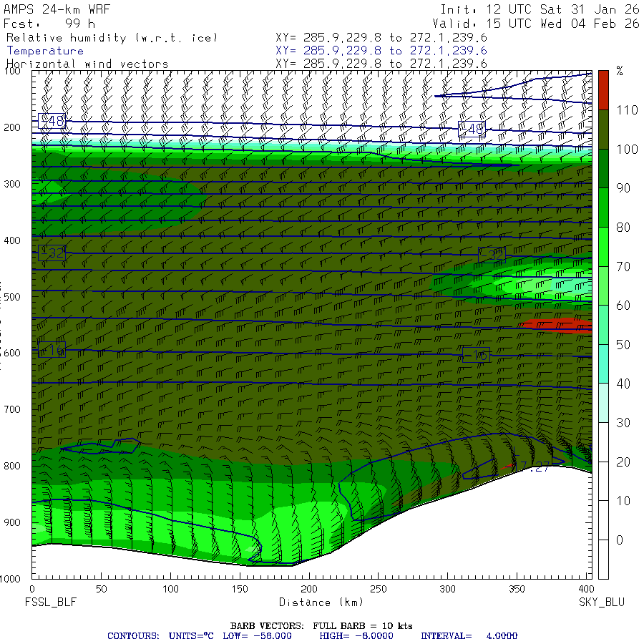
Task: Click the "BARB VECTORS: FULL BARB = 10 kts" note
Action: point(321,626)
